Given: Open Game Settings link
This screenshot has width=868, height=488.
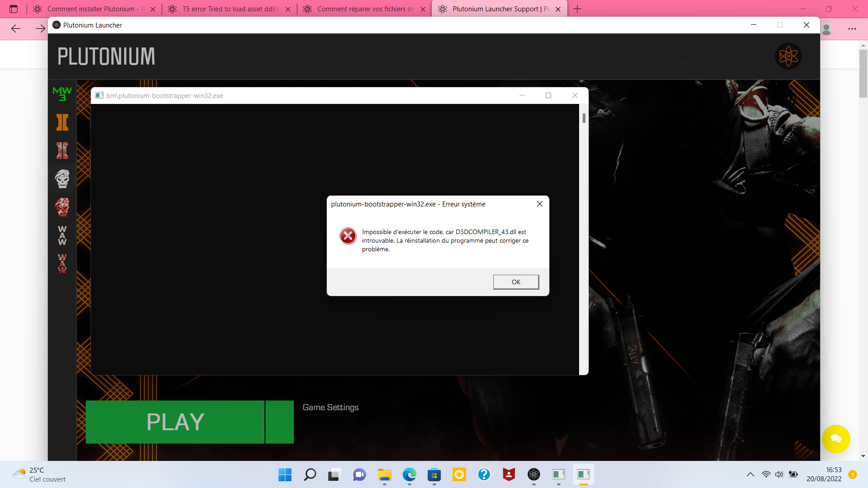Looking at the screenshot, I should [x=330, y=408].
